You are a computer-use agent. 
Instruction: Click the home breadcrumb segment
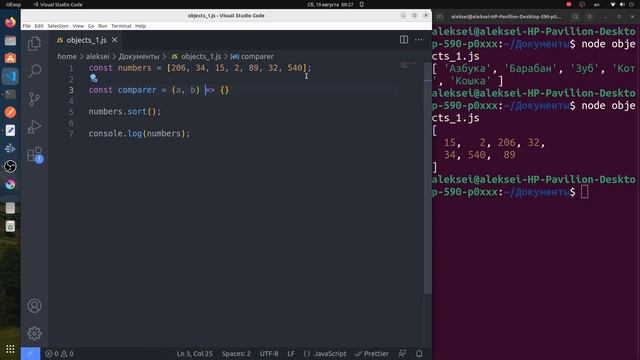[x=67, y=56]
